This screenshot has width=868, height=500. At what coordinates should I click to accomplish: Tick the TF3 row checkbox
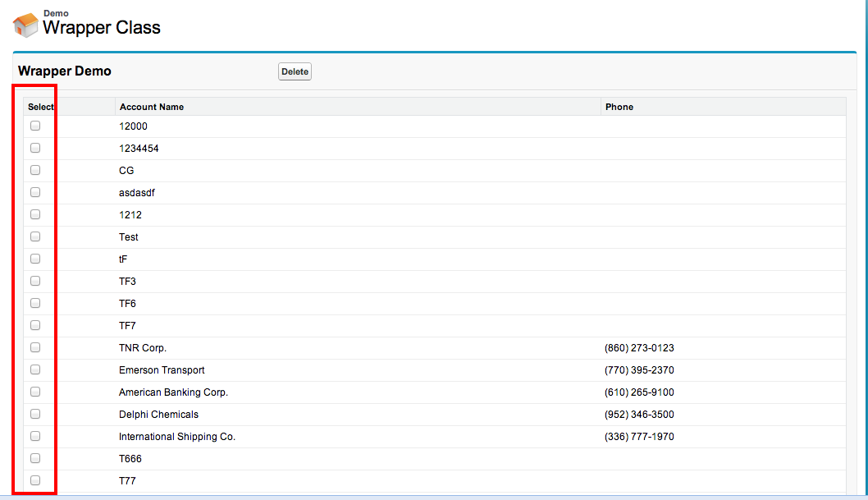[x=35, y=281]
